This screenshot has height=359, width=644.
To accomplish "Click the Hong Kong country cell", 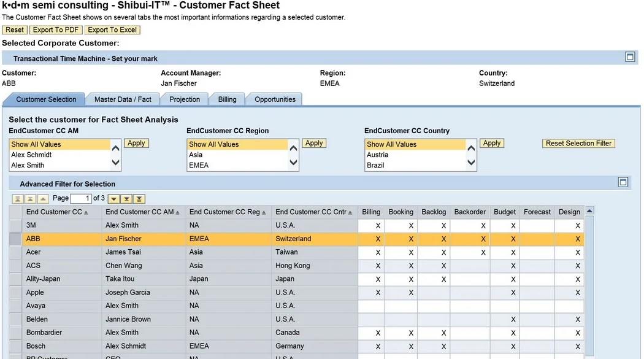I will 315,265.
